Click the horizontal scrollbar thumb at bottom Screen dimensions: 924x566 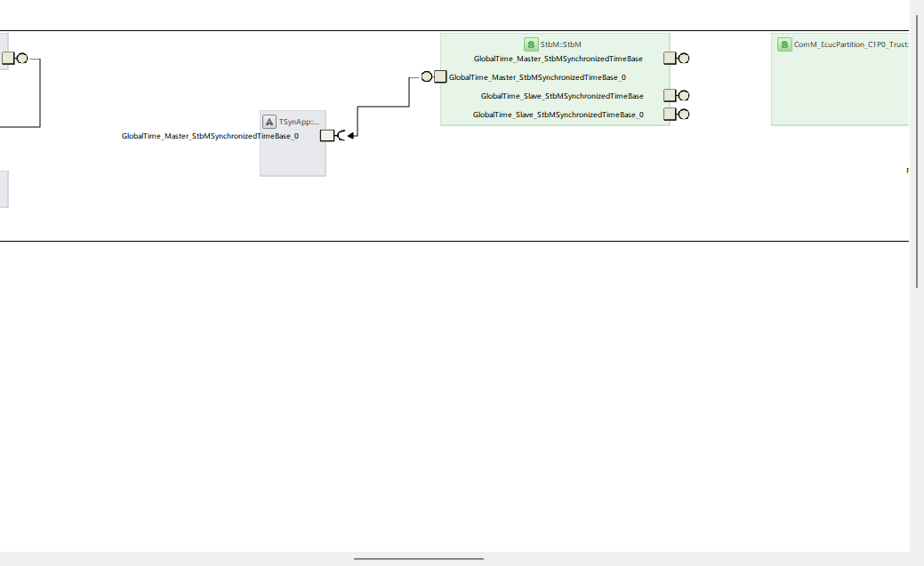(x=418, y=559)
